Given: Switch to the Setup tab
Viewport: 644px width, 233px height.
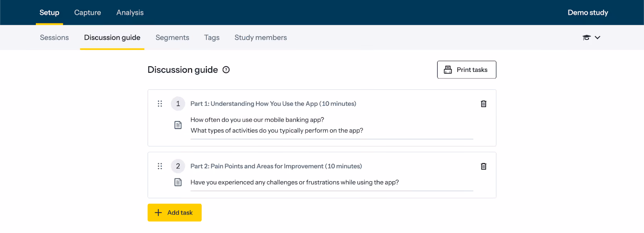Looking at the screenshot, I should click(49, 12).
